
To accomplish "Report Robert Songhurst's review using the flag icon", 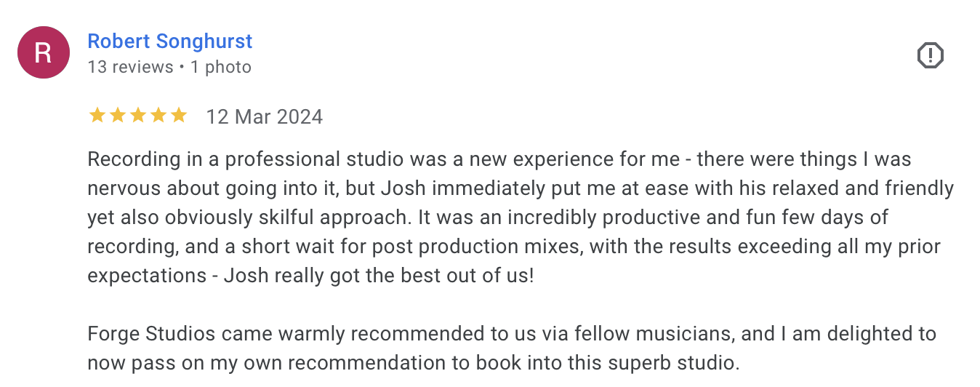I will (x=930, y=55).
